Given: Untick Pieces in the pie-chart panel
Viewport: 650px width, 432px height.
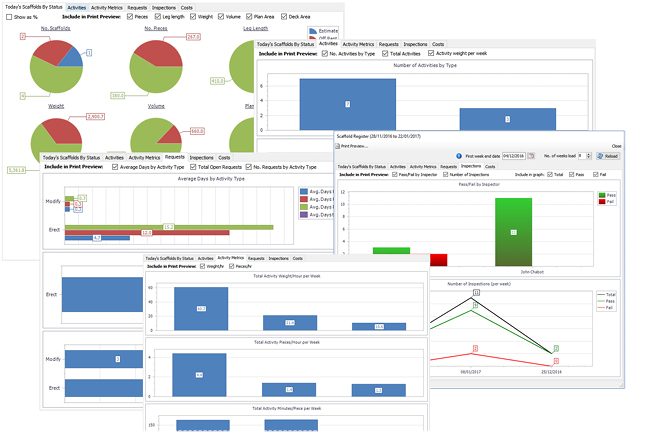Looking at the screenshot, I should click(x=130, y=17).
